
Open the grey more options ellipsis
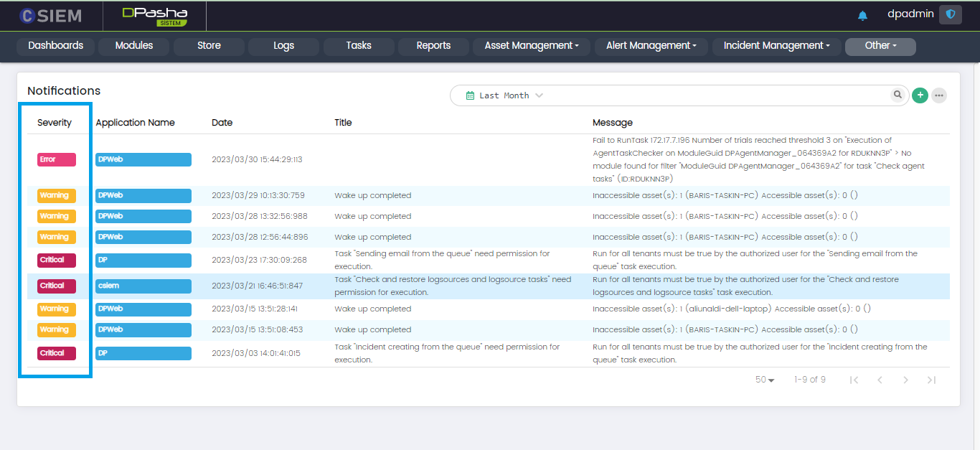pos(938,95)
